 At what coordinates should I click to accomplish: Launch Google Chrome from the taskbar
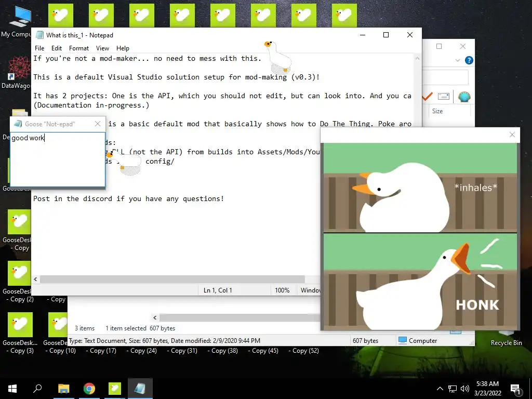click(89, 389)
